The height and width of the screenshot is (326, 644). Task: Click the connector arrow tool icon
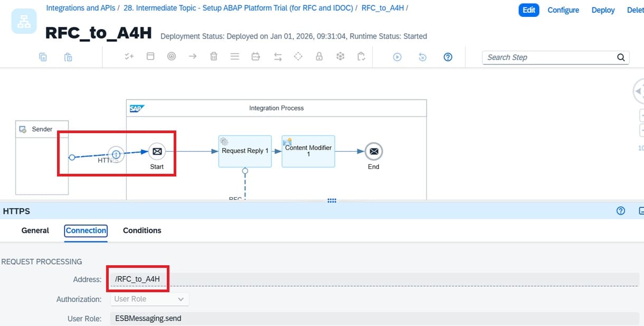click(x=193, y=57)
